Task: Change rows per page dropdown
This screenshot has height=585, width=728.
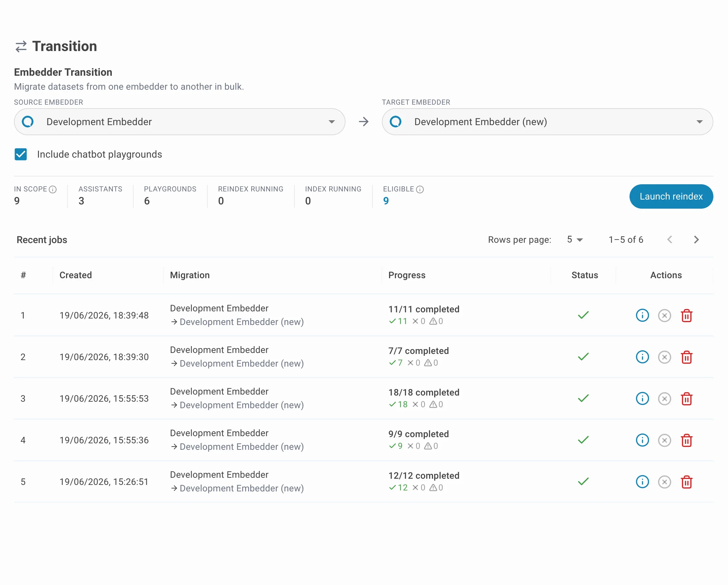Action: coord(575,240)
